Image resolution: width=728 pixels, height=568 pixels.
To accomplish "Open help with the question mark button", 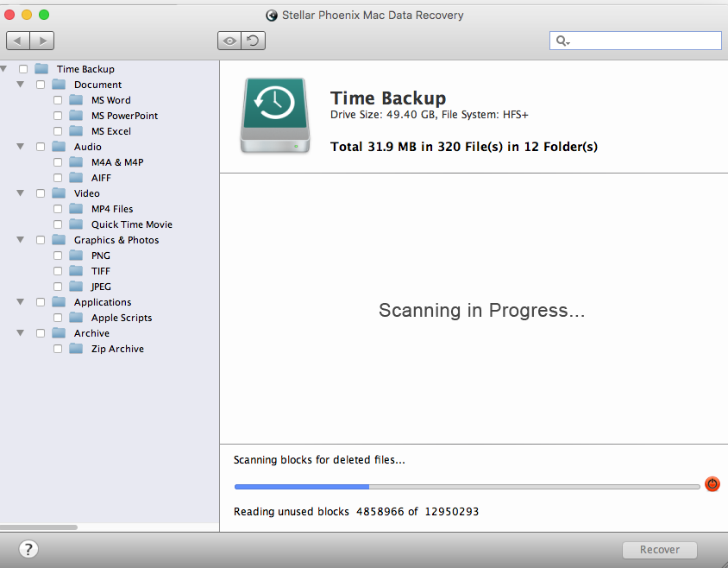I will [x=28, y=549].
